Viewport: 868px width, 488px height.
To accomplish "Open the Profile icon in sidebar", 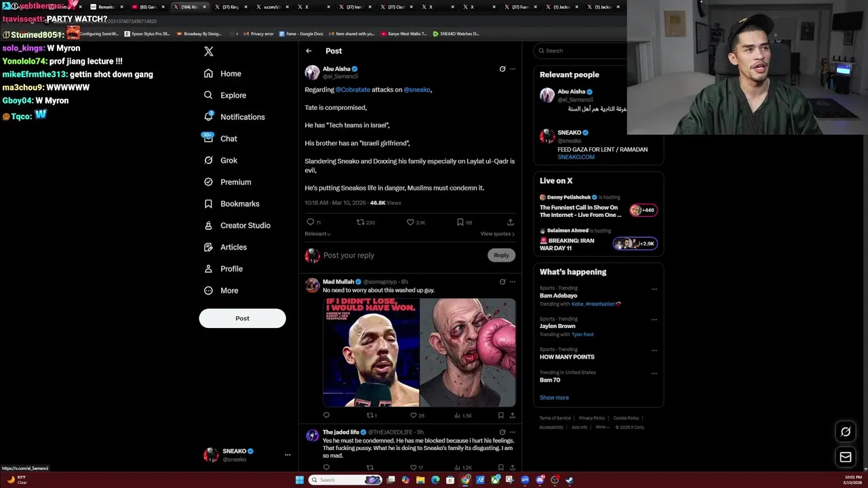I will [208, 268].
